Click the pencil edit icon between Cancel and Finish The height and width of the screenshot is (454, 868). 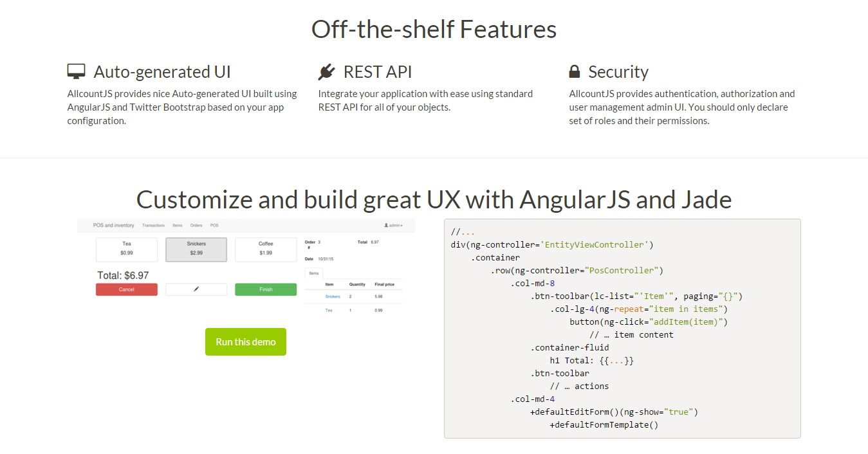196,289
